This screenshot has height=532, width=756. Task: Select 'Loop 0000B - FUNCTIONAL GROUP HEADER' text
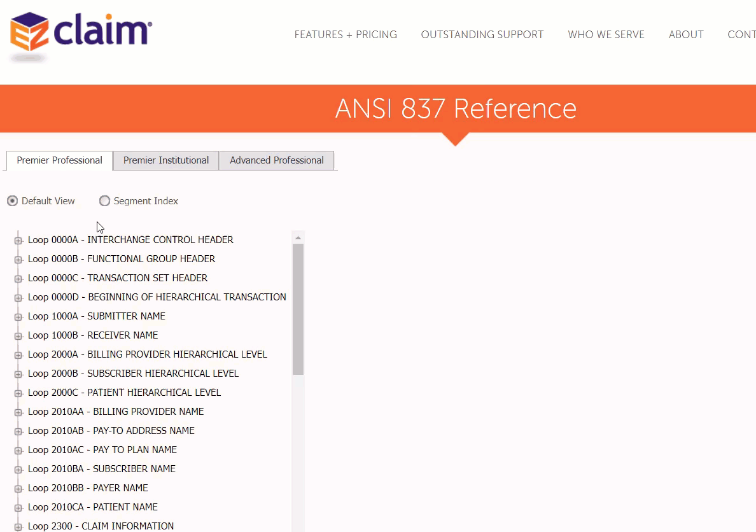click(x=122, y=259)
